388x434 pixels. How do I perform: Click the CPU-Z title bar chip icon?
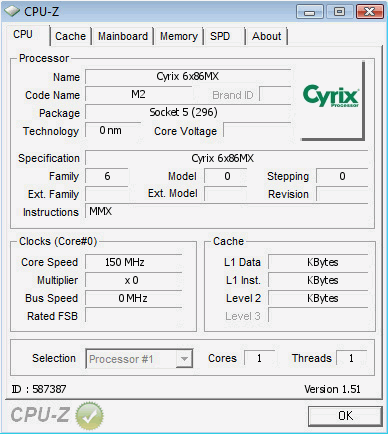pyautogui.click(x=12, y=11)
